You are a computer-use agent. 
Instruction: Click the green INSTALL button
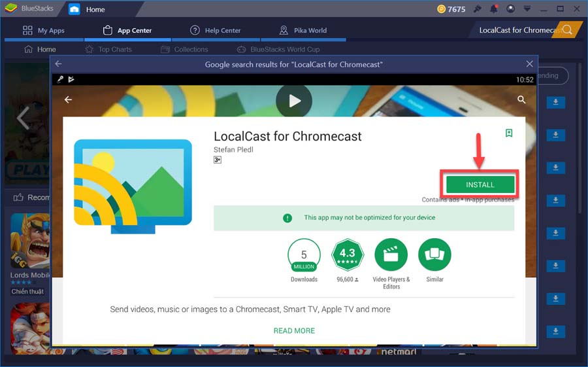(x=480, y=184)
